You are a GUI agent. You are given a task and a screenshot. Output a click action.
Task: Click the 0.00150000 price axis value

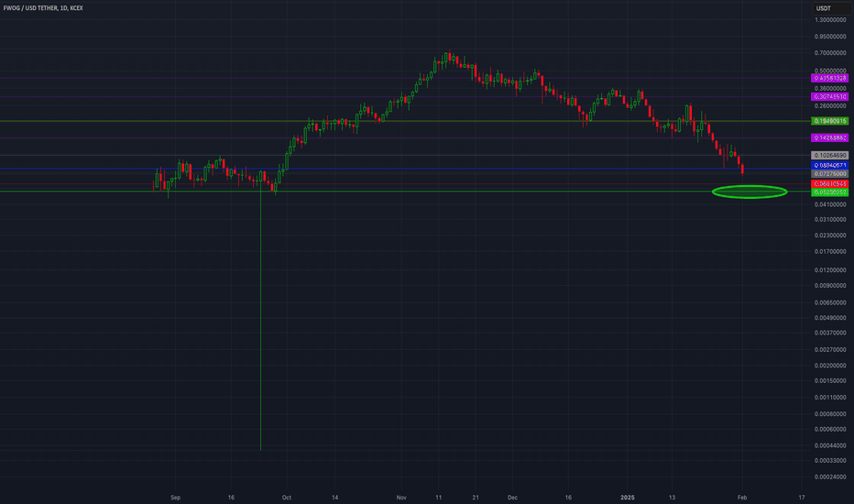point(830,381)
